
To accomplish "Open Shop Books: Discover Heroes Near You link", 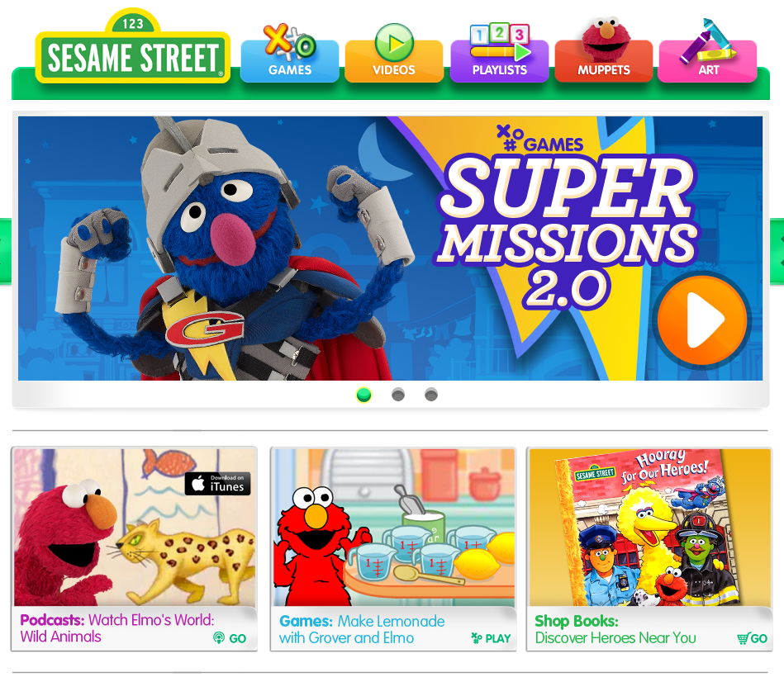I will [x=615, y=630].
